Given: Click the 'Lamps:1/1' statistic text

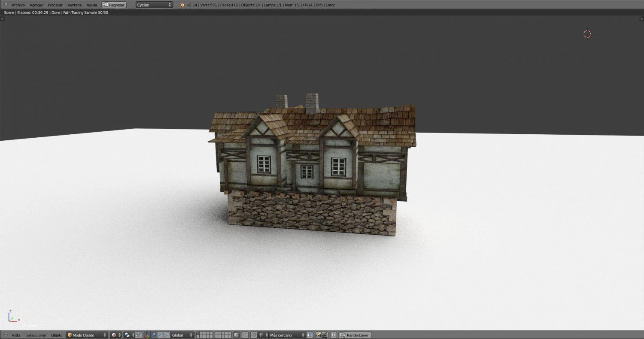Looking at the screenshot, I should (273, 5).
